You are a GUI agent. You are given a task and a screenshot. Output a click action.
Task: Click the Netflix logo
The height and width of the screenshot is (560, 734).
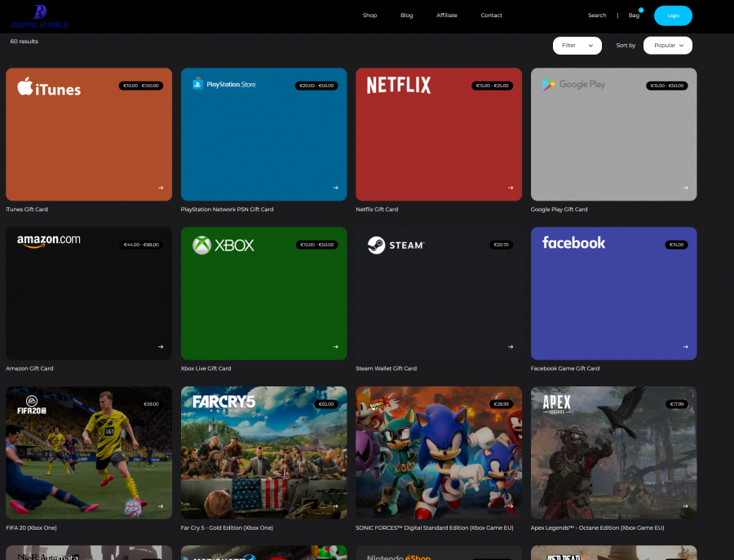[398, 85]
